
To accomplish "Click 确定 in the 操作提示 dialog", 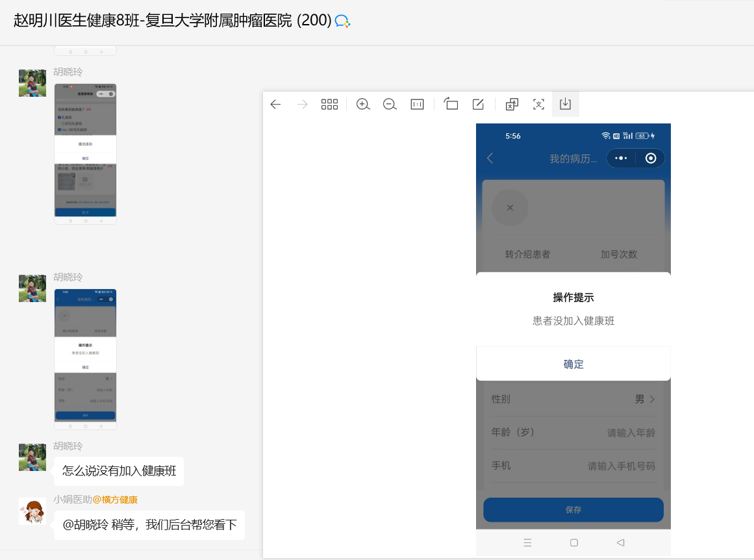I will click(573, 364).
